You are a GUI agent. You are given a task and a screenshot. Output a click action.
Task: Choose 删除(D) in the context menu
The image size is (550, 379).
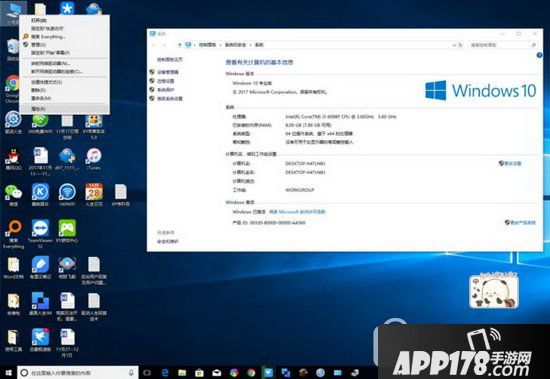pyautogui.click(x=65, y=90)
